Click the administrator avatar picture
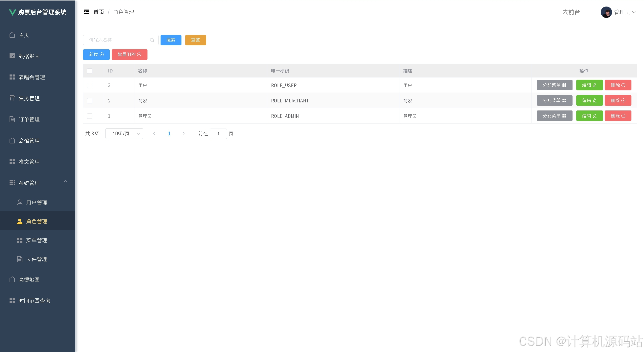Screen dimensions: 644x352 tap(606, 12)
